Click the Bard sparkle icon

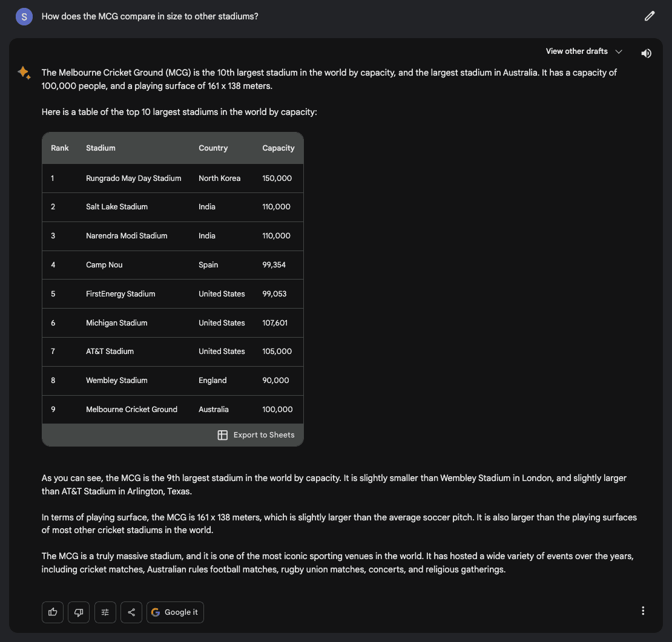[24, 73]
